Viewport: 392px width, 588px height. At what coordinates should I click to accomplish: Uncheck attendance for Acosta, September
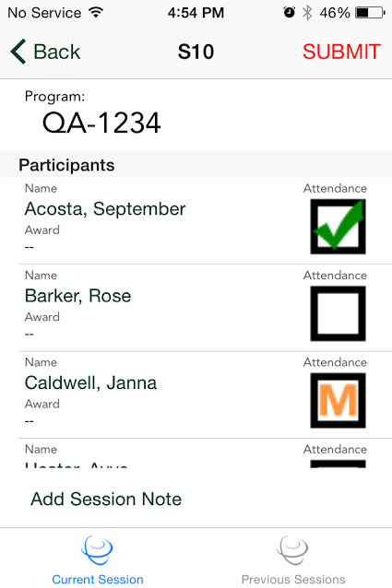point(338,227)
